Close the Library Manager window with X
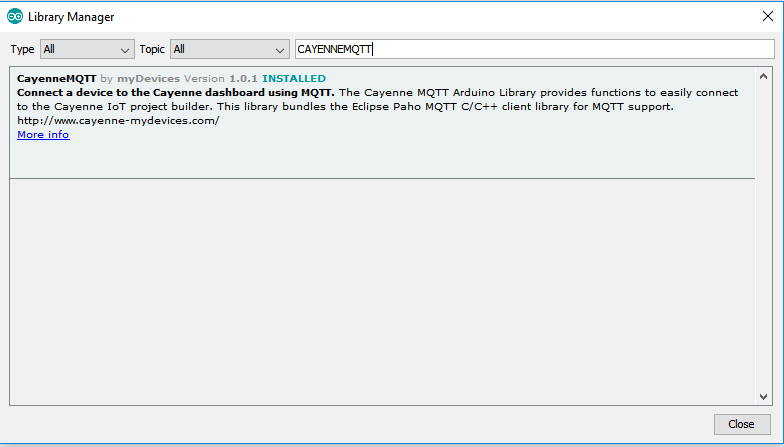This screenshot has width=784, height=447. [x=768, y=16]
